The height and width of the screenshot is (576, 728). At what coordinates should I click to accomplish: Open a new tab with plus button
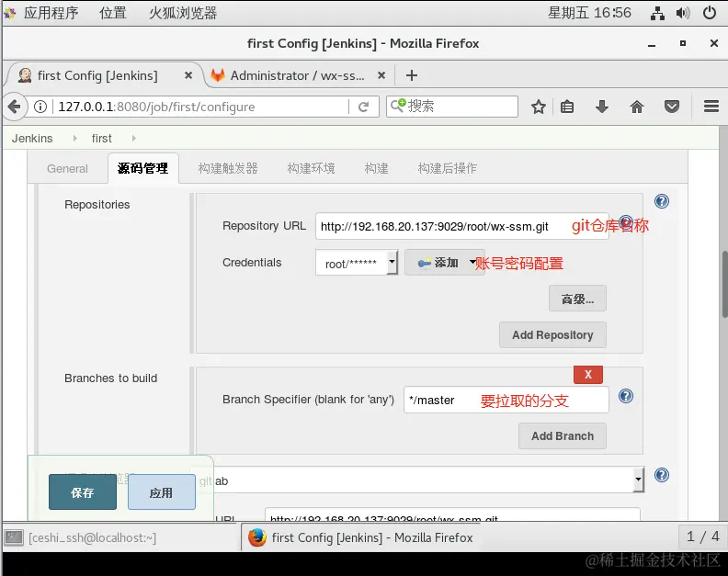pos(412,75)
